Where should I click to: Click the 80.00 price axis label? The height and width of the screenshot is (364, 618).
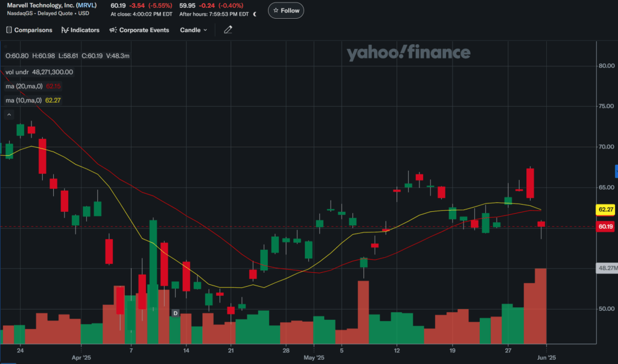point(606,66)
